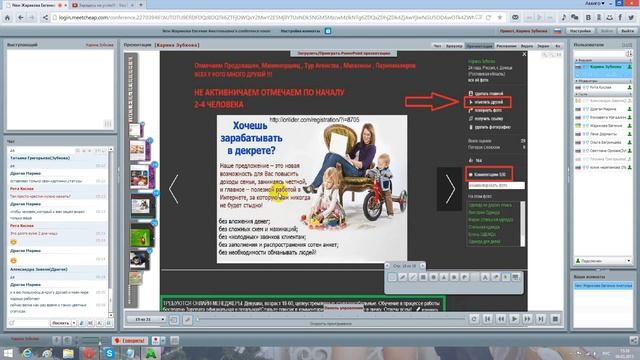This screenshot has height=360, width=640.
Task: Play the presentation recording
Action: coord(514,319)
